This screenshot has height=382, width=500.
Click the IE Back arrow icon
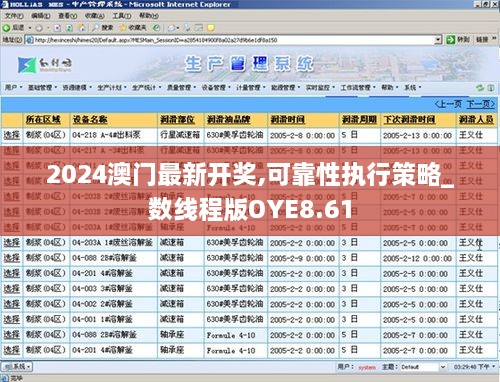pos(6,28)
